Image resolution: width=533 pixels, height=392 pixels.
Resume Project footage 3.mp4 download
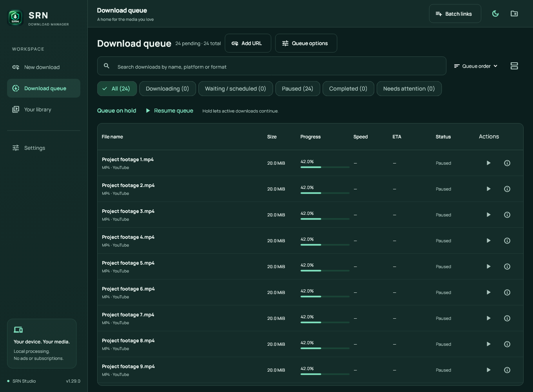[x=488, y=215]
